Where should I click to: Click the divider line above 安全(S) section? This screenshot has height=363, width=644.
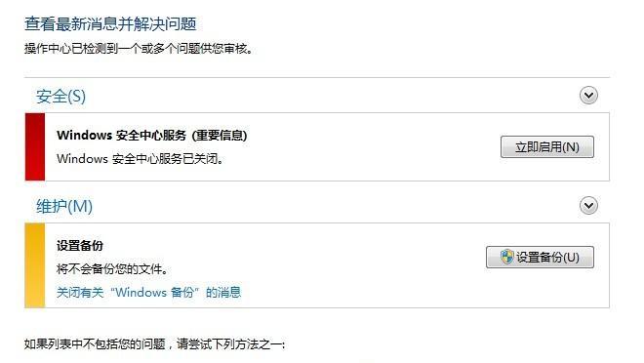(x=317, y=77)
